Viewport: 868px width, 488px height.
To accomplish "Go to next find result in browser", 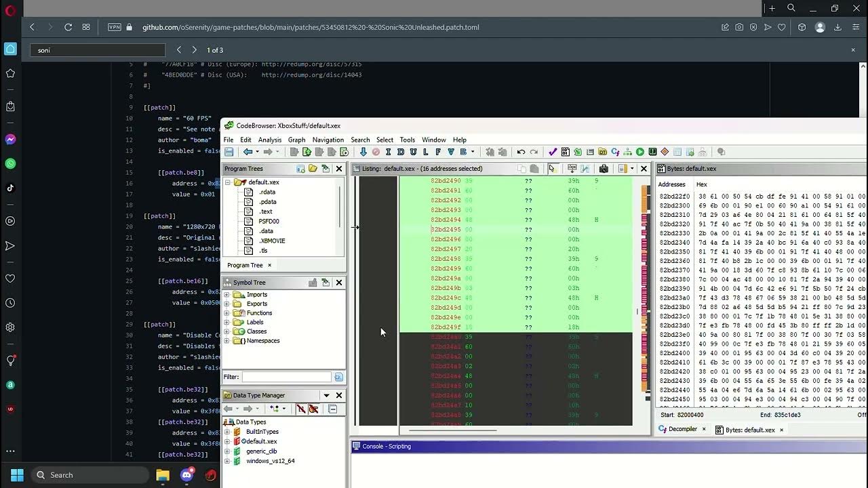I will pyautogui.click(x=195, y=50).
